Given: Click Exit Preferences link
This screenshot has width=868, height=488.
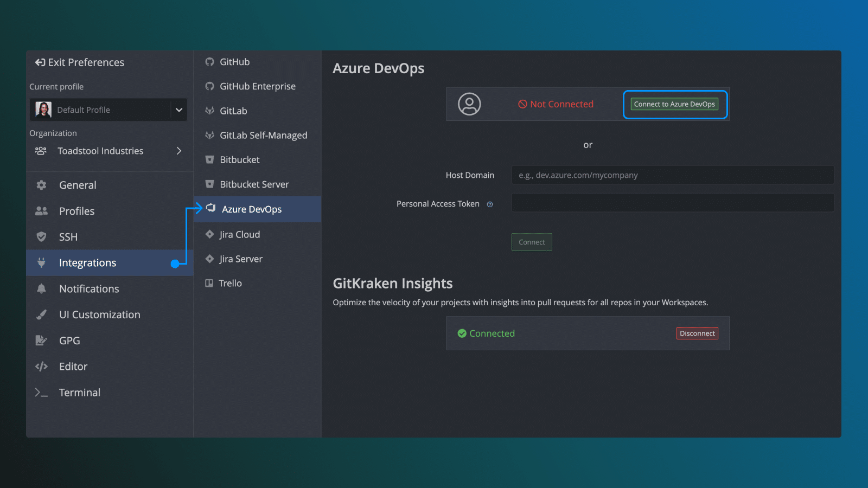Looking at the screenshot, I should (80, 62).
